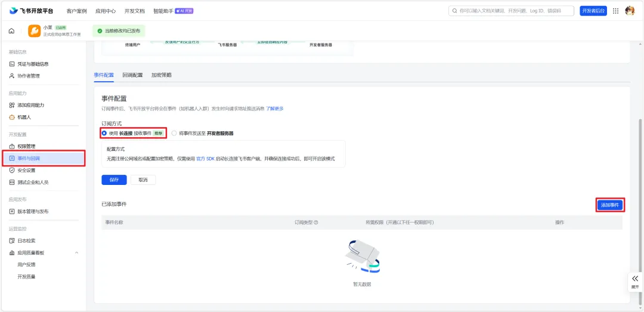
Task: Open 客户案例 in top navigation
Action: (76, 11)
